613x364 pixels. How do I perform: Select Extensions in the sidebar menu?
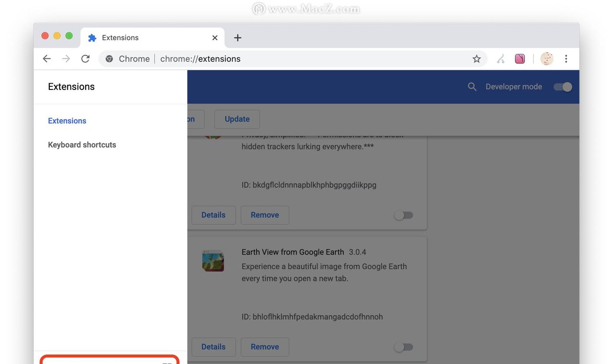point(67,121)
